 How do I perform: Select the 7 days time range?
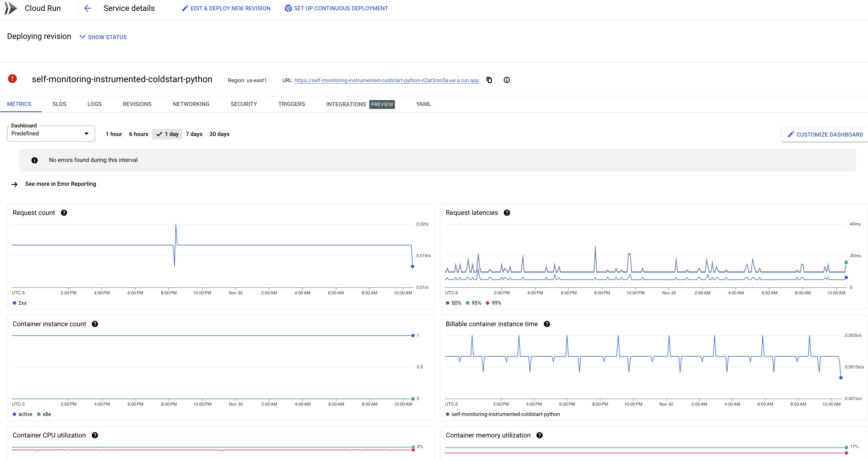coord(194,134)
